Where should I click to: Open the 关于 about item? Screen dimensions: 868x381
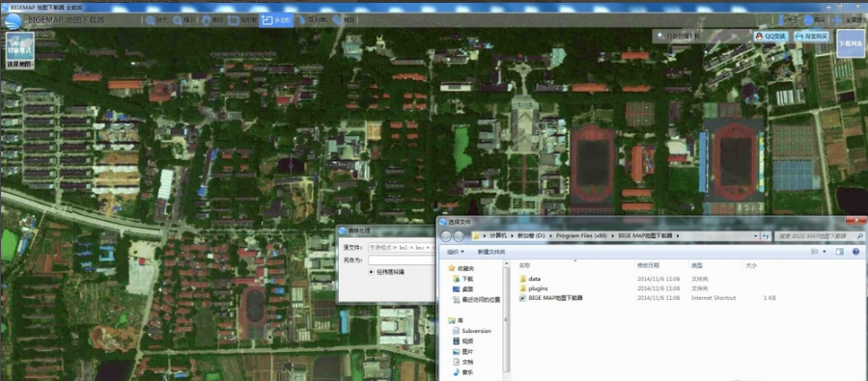(x=788, y=20)
